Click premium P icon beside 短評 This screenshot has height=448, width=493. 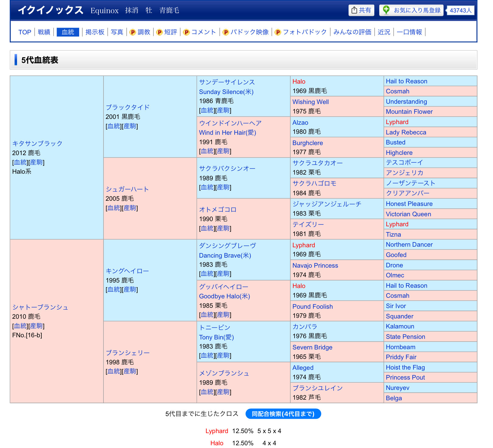(159, 32)
